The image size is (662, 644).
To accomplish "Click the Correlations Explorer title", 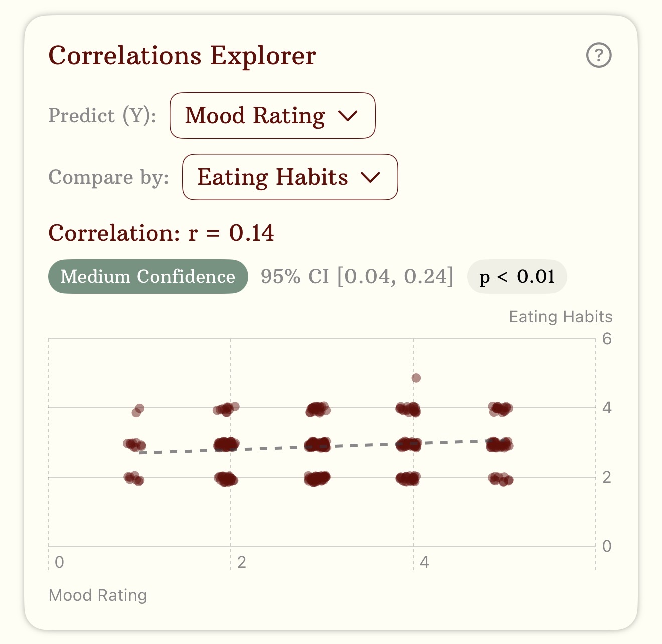I will click(x=182, y=55).
